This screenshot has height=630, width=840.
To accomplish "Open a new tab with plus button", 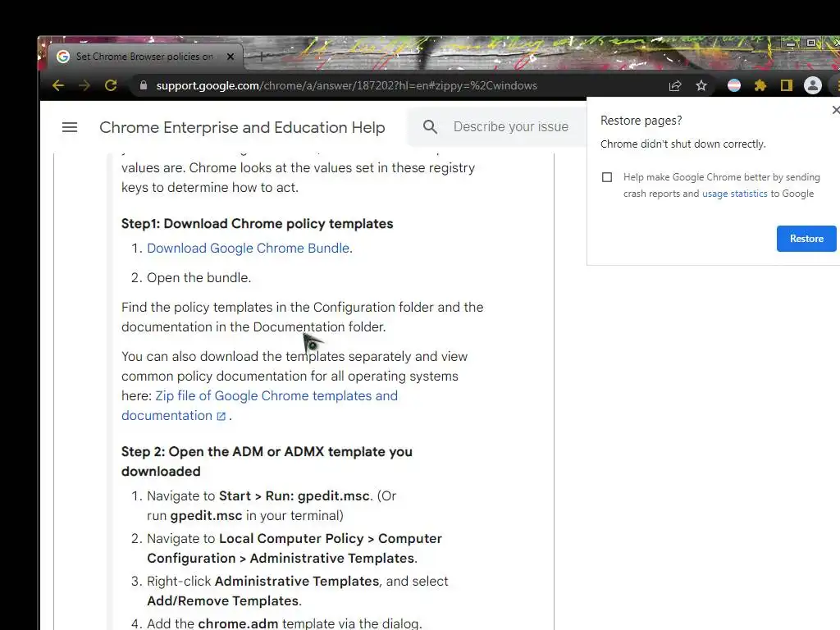I will tap(261, 56).
